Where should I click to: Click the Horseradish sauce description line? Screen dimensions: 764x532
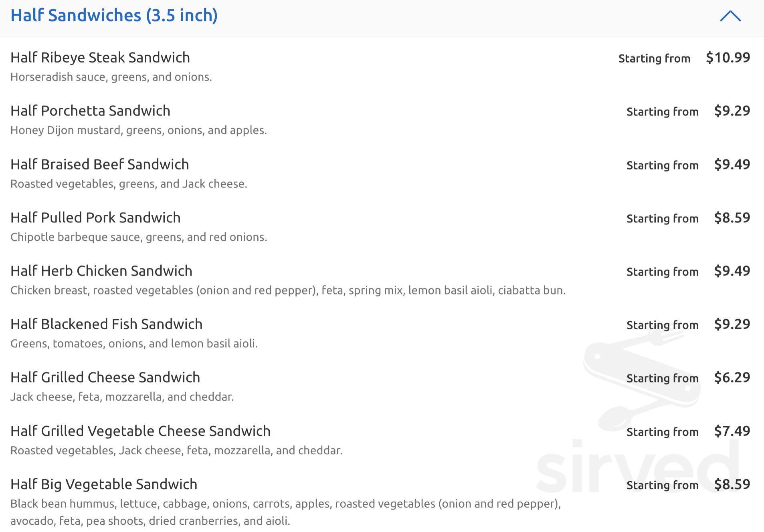(111, 77)
